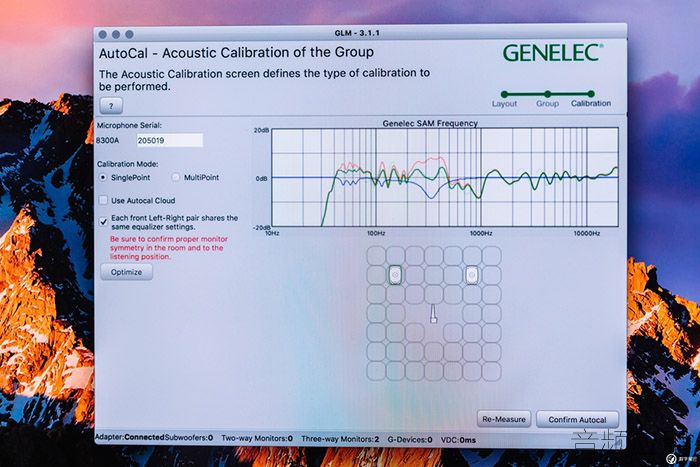
Task: Click the GENELEC logo
Action: (553, 53)
